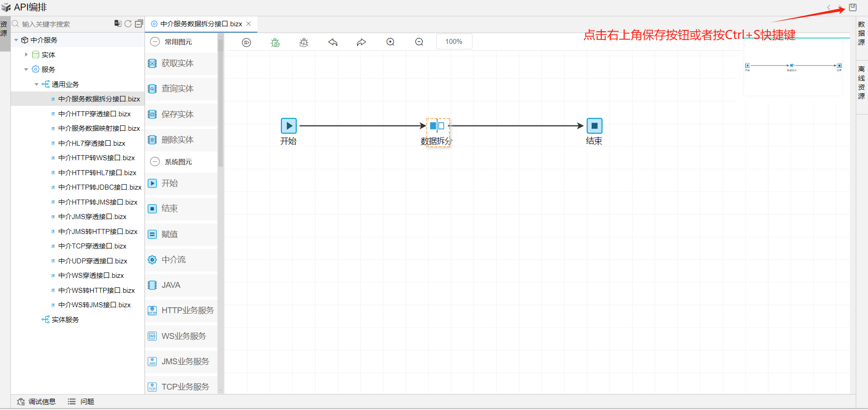Open the 调试信息 bottom panel tab
The width and height of the screenshot is (868, 410).
(x=37, y=401)
